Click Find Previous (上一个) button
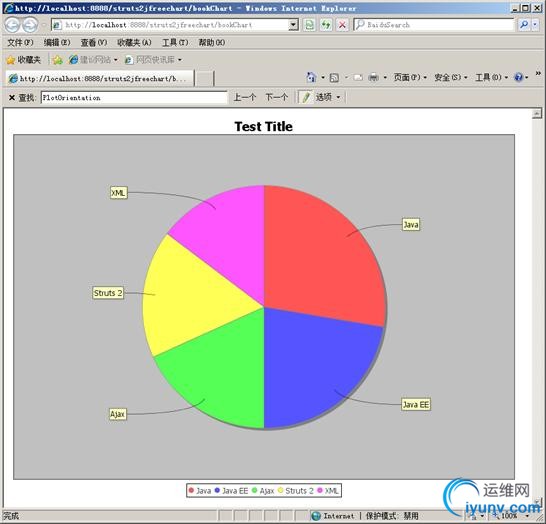Image resolution: width=546 pixels, height=524 pixels. tap(244, 97)
